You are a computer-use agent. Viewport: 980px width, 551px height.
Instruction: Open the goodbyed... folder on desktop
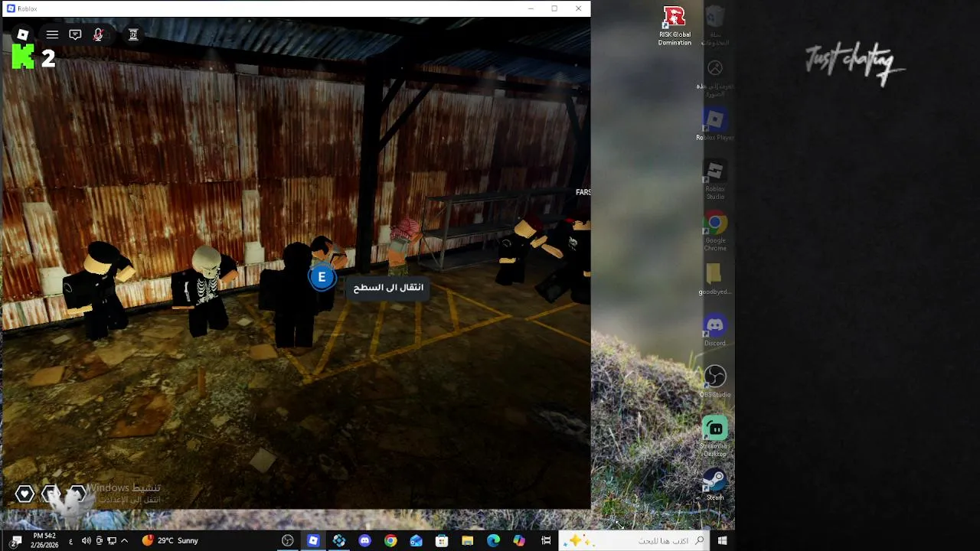714,279
